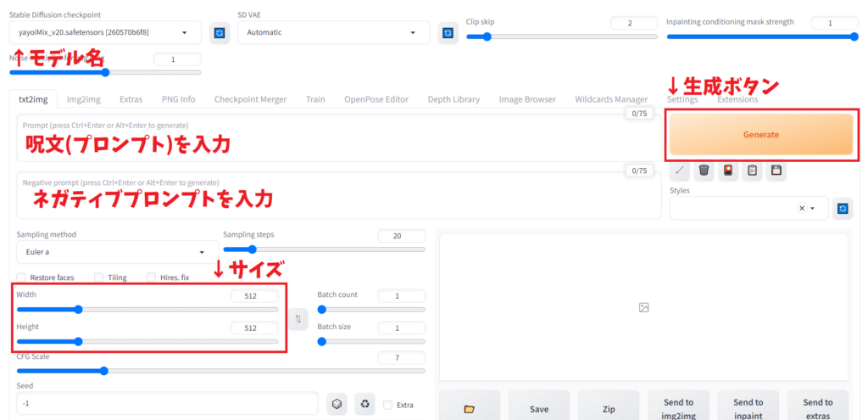868x420 pixels.
Task: Click the image placeholder icon in output area
Action: pos(643,307)
